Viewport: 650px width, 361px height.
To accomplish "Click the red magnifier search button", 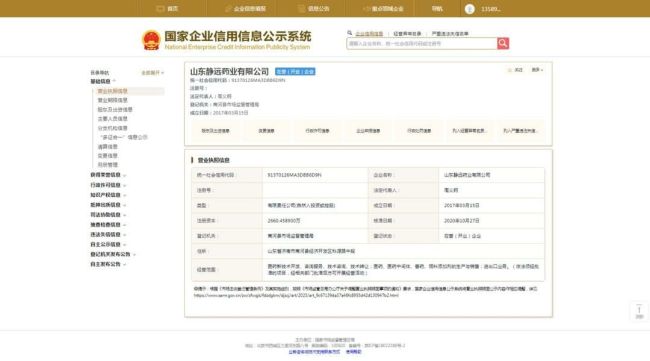I will (503, 44).
